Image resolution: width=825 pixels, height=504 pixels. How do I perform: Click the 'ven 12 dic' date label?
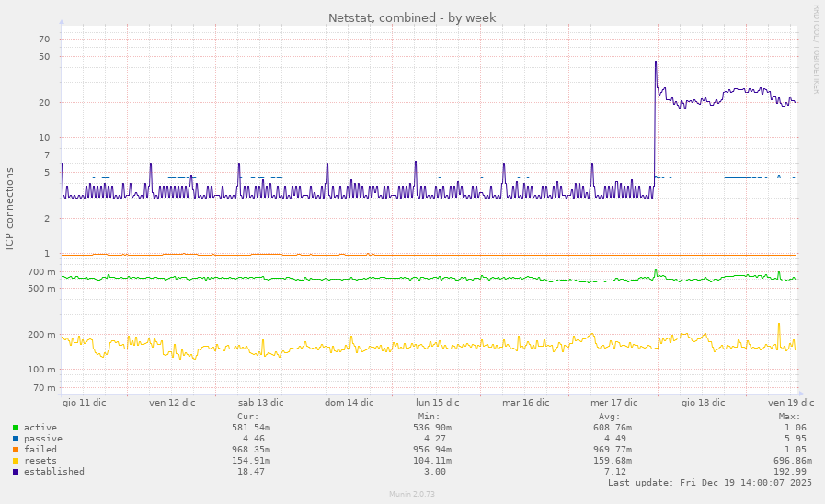tap(172, 403)
